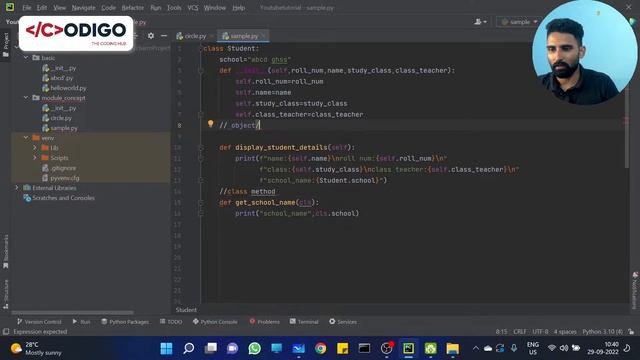Fold the display_student_details method
640x360 pixels.
pyautogui.click(x=200, y=147)
